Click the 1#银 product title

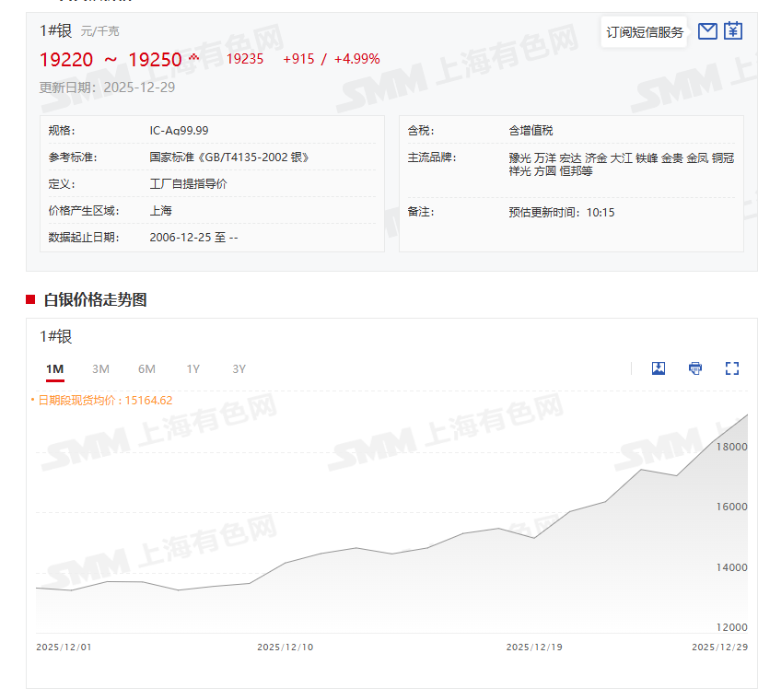coord(55,30)
